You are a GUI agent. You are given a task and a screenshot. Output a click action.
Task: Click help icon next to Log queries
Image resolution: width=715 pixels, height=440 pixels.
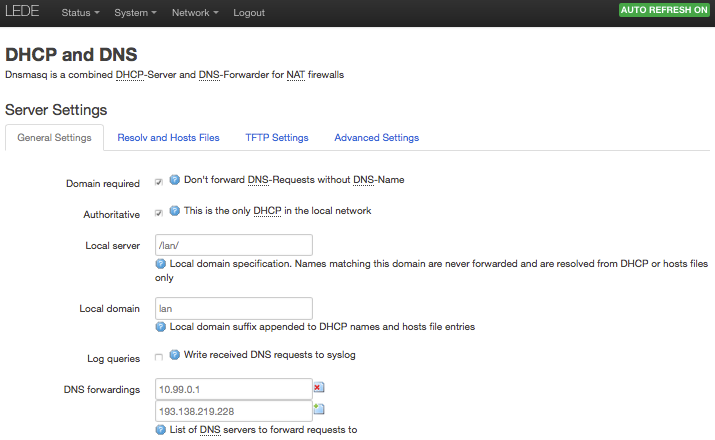tap(174, 355)
